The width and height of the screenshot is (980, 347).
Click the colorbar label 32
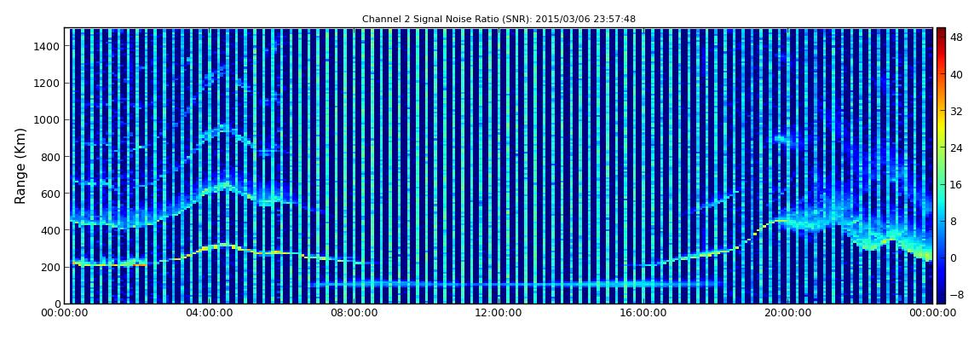[957, 112]
